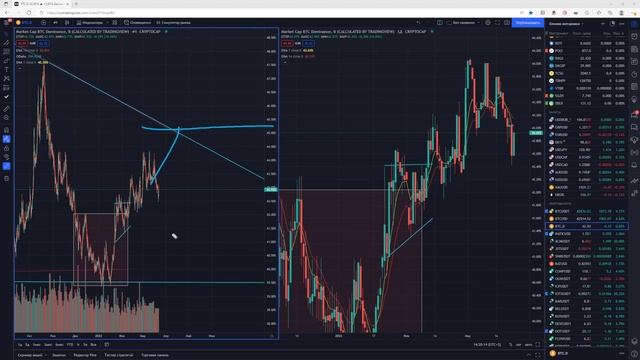Toggle stay in drawing mode pencil
Image resolution: width=640 pixels, height=360 pixels.
click(7, 139)
